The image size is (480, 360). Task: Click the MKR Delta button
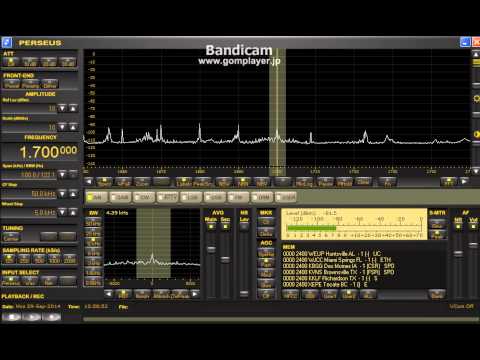tap(266, 233)
